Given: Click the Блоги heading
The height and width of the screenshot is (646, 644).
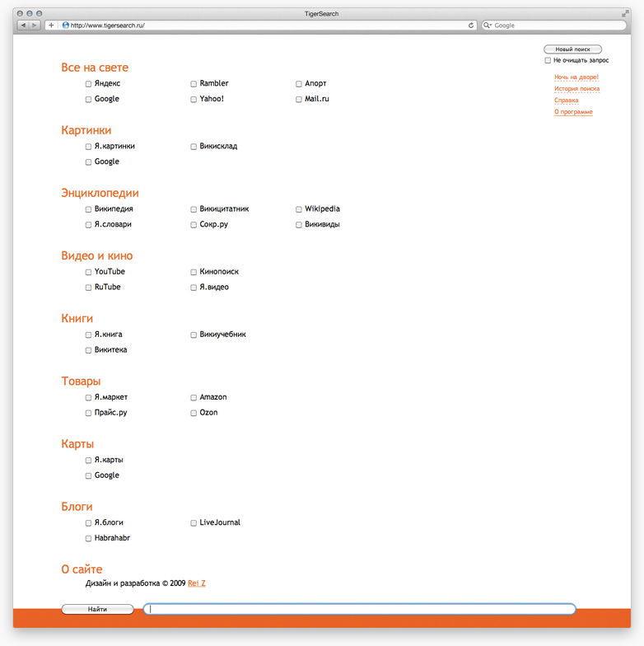Looking at the screenshot, I should [77, 507].
